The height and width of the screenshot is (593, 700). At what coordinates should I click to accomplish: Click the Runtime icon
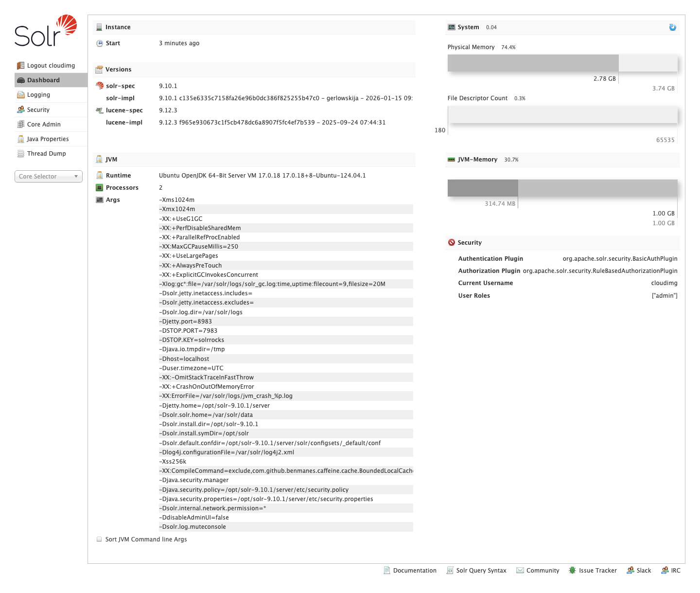(100, 176)
